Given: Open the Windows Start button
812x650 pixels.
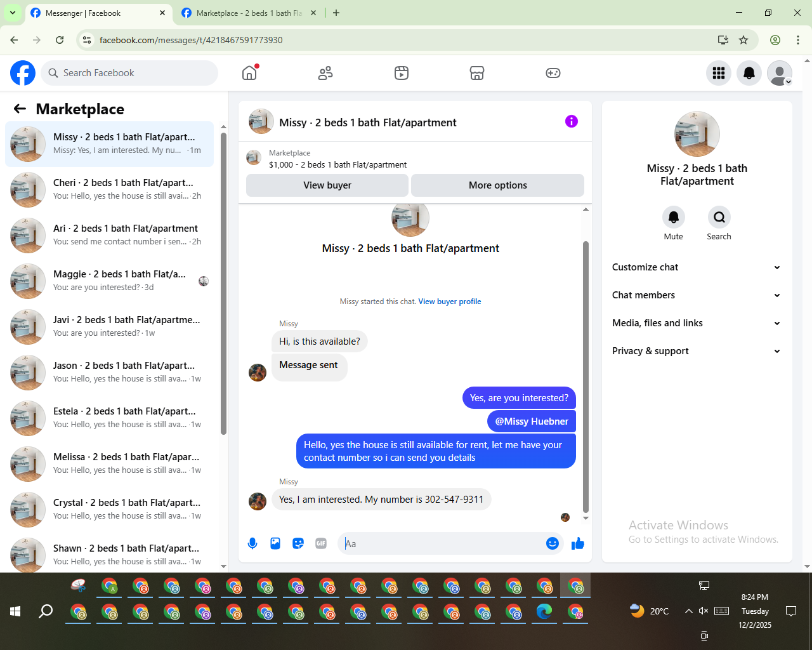Looking at the screenshot, I should [x=15, y=611].
